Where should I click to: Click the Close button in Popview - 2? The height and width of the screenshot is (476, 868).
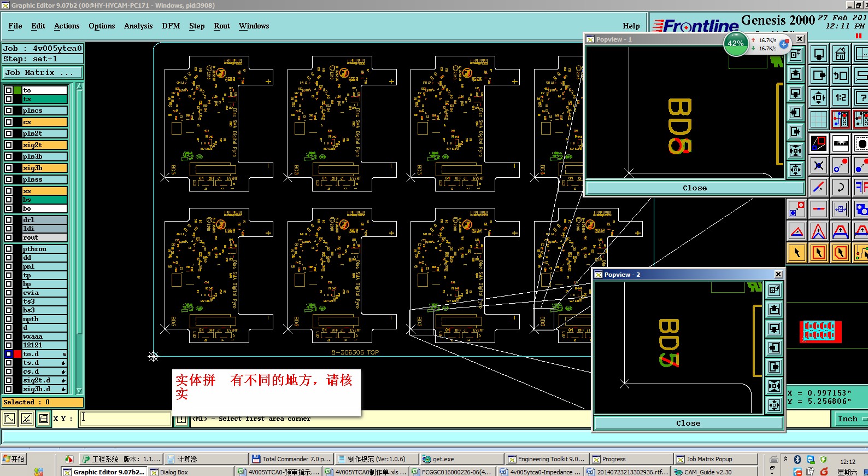688,423
